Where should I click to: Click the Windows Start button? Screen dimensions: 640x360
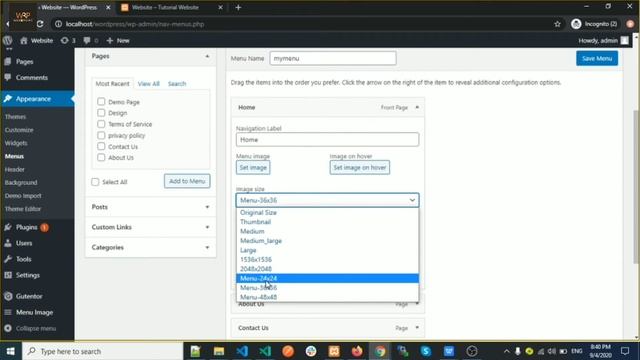point(11,351)
